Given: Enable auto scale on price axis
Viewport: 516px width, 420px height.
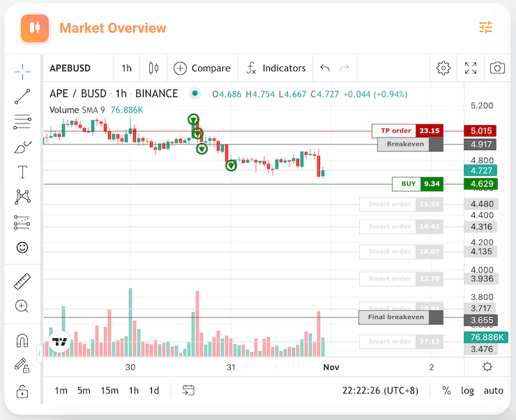Looking at the screenshot, I should click(x=493, y=391).
